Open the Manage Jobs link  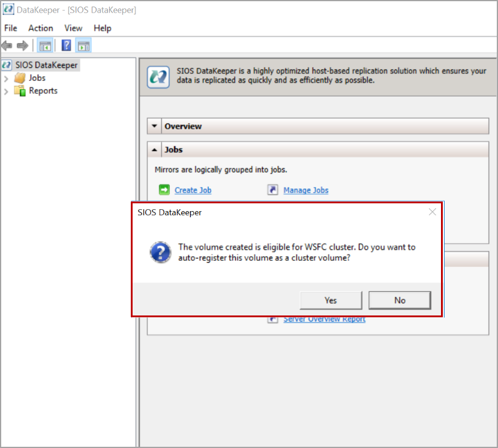click(x=306, y=190)
